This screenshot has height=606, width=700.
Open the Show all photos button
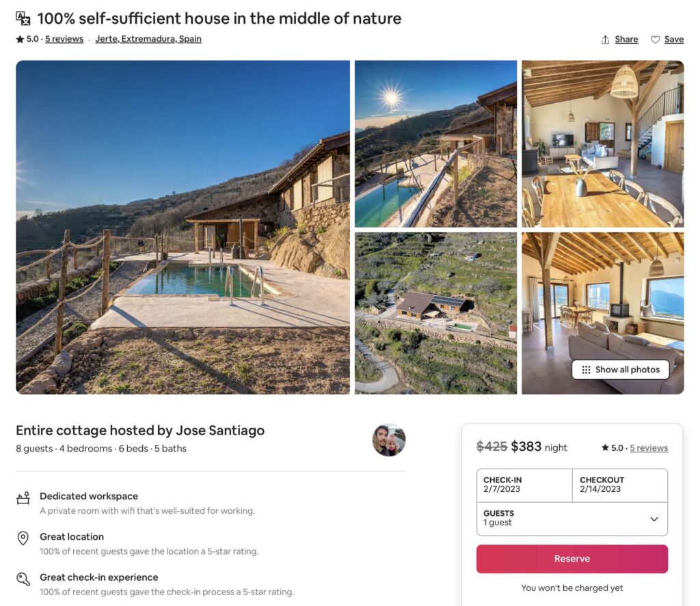tap(621, 369)
